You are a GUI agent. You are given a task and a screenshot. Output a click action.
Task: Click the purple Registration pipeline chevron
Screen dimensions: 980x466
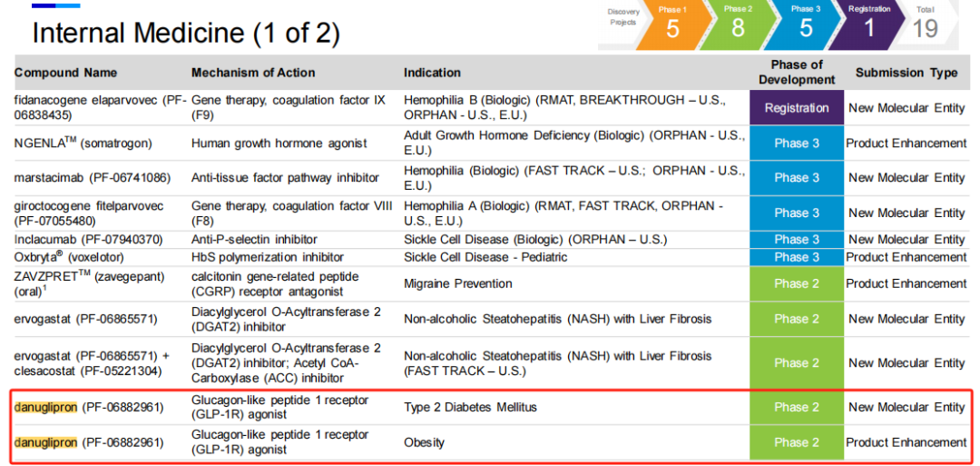[x=869, y=25]
